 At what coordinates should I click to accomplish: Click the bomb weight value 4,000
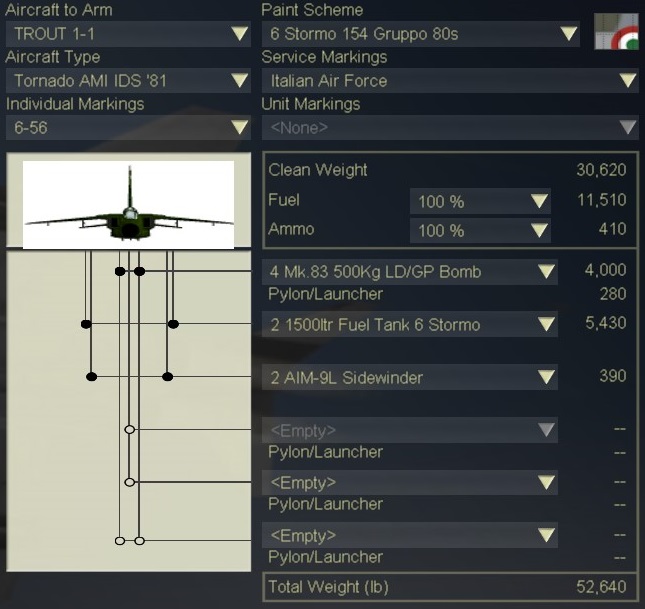(x=606, y=270)
